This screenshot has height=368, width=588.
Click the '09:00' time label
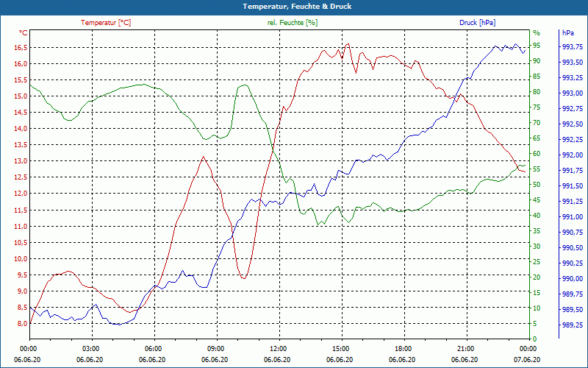click(x=215, y=348)
